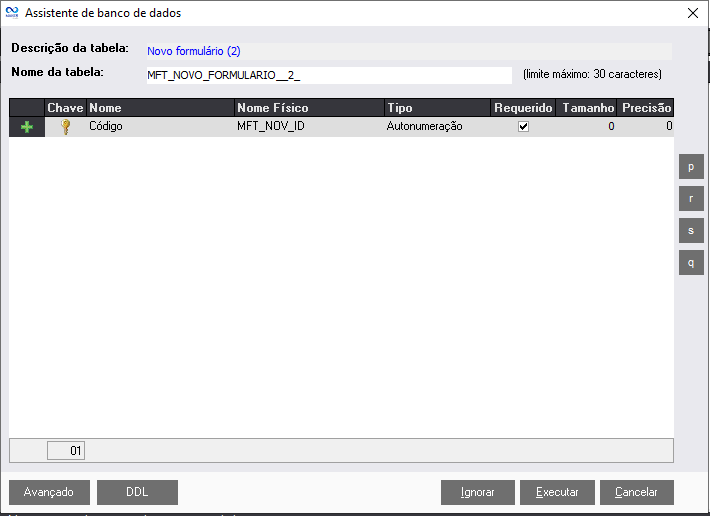The height and width of the screenshot is (516, 710).
Task: Run with the Executar button
Action: coord(557,492)
